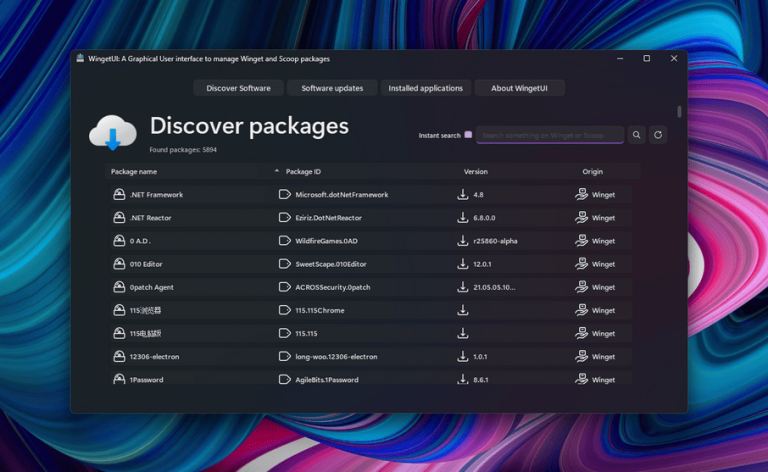The height and width of the screenshot is (472, 768).
Task: Sort list by Package name header
Action: point(134,172)
